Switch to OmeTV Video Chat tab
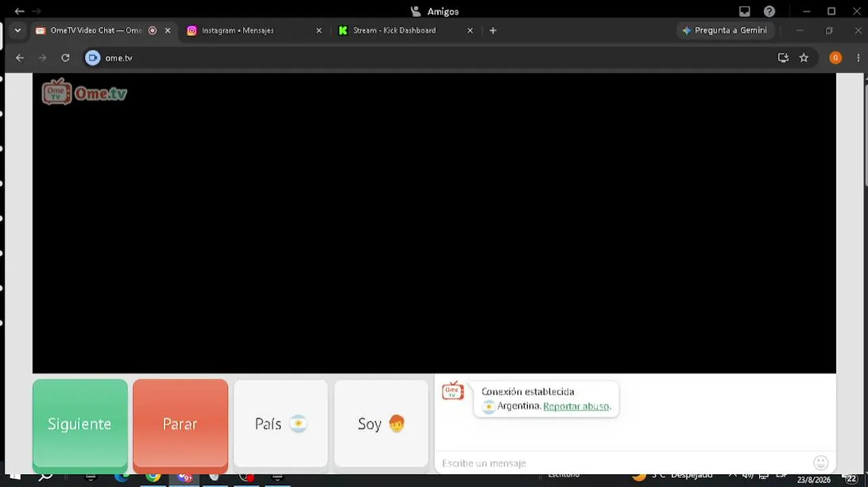 click(x=96, y=30)
